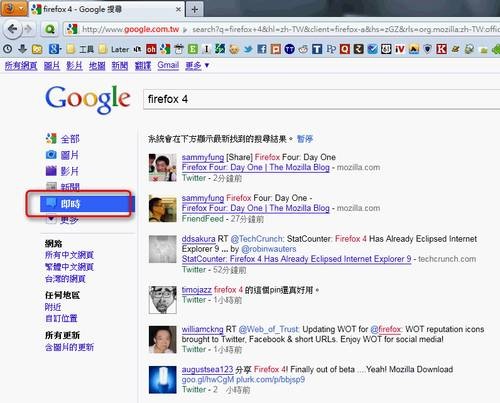Choose 含圖片的更新 filter link

pos(69,347)
